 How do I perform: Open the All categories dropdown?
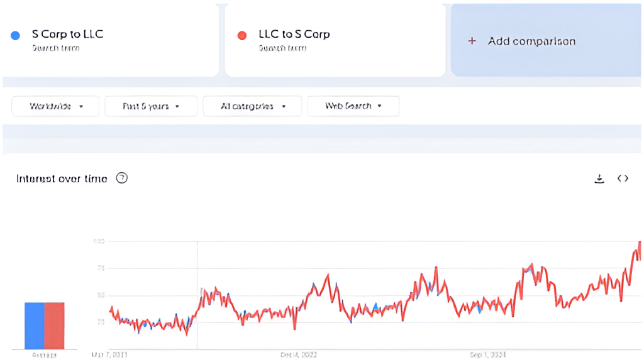[x=252, y=106]
